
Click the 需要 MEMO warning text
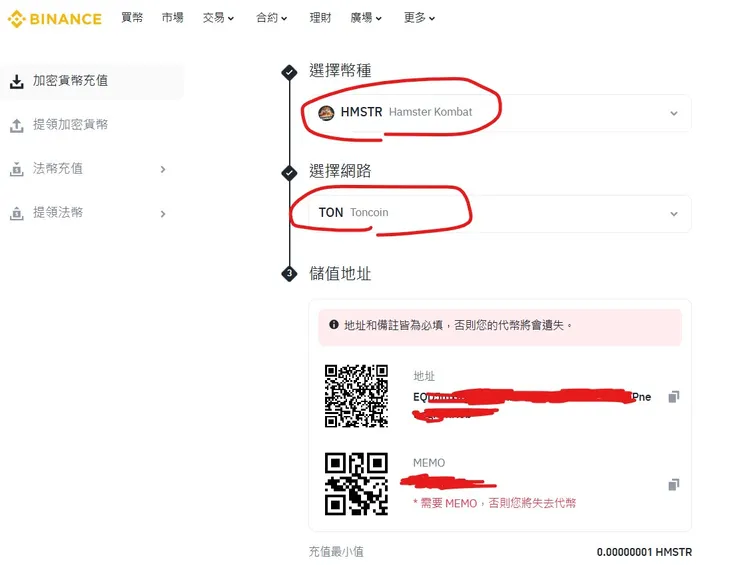tap(495, 503)
